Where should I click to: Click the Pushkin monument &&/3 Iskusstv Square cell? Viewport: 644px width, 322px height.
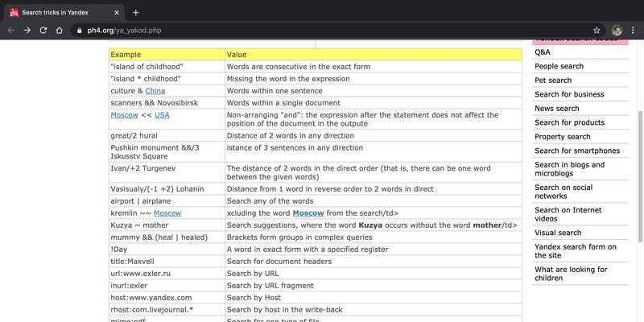click(x=167, y=152)
